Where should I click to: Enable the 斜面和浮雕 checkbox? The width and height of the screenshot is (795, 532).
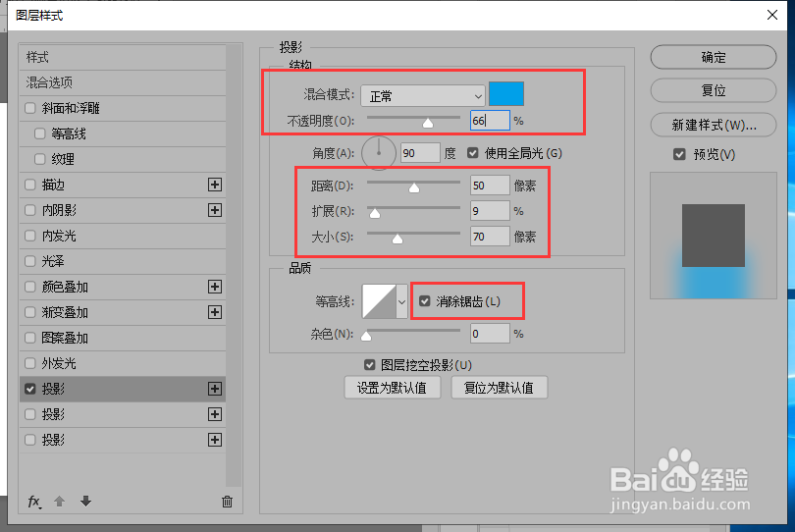[29, 108]
